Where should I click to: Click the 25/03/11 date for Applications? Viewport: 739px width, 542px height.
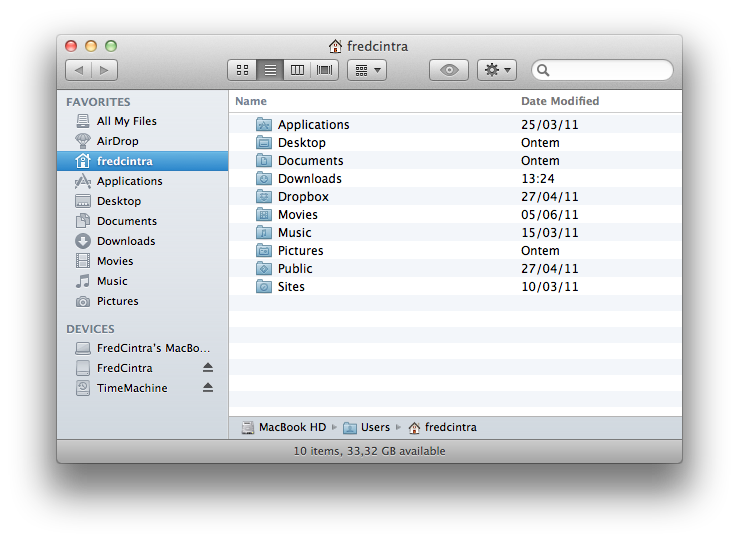click(550, 124)
